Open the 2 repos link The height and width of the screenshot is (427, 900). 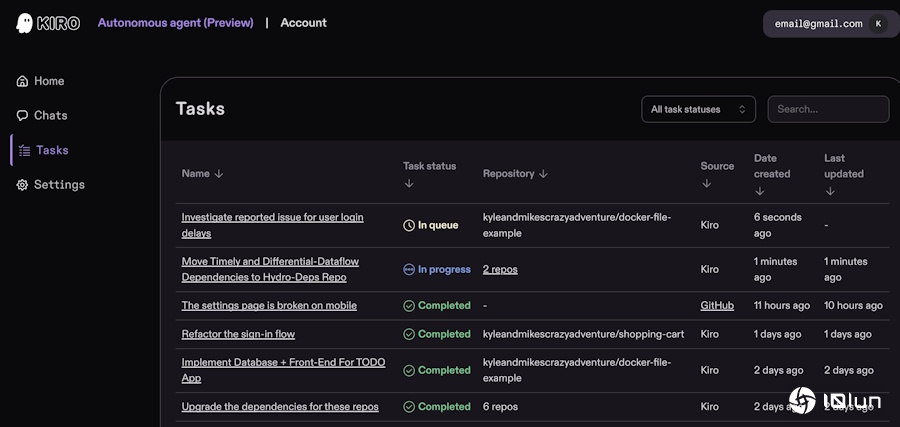click(x=500, y=270)
